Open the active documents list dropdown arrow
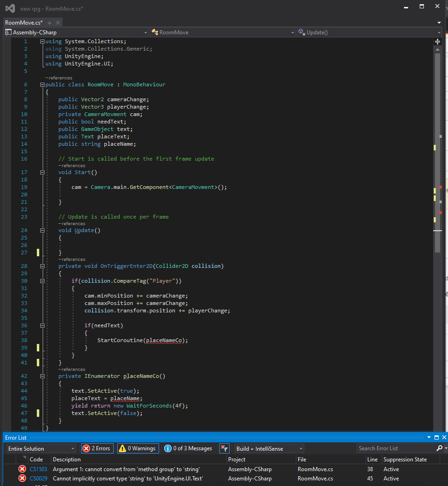The image size is (448, 486). [439, 22]
